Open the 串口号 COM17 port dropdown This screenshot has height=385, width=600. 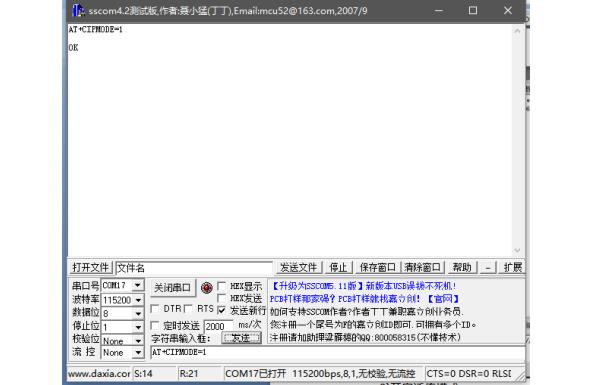(137, 285)
